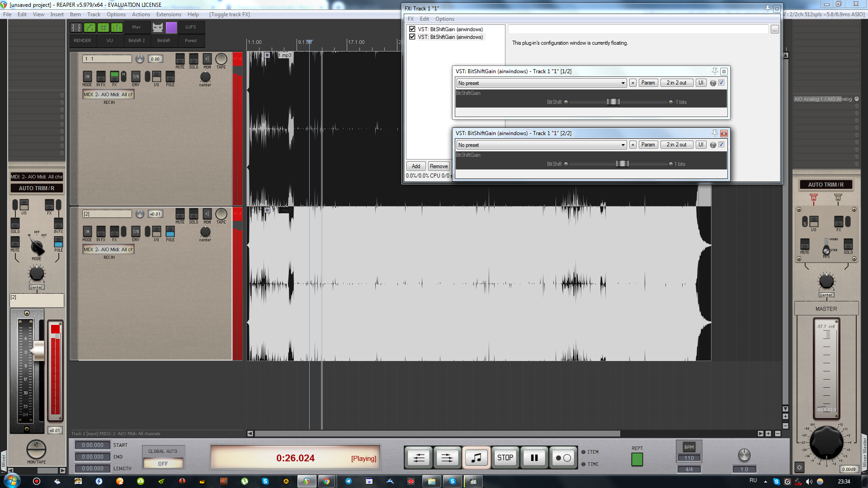This screenshot has height=488, width=868.
Task: Toggle bypass checkbox in BitShiftGain [2/2] window
Action: coord(722,145)
